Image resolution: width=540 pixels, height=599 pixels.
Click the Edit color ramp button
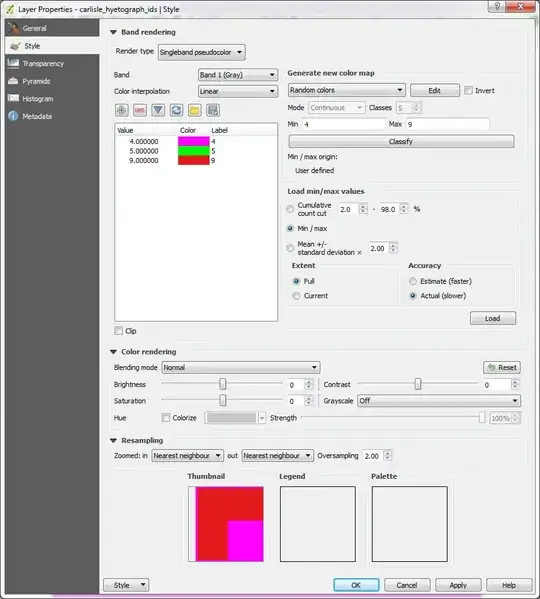pos(435,91)
